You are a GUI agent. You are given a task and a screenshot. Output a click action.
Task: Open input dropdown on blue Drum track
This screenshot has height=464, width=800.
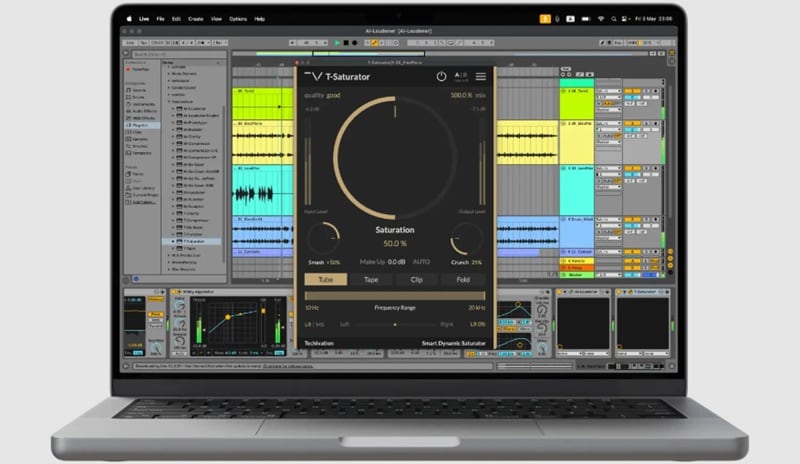coord(608,219)
